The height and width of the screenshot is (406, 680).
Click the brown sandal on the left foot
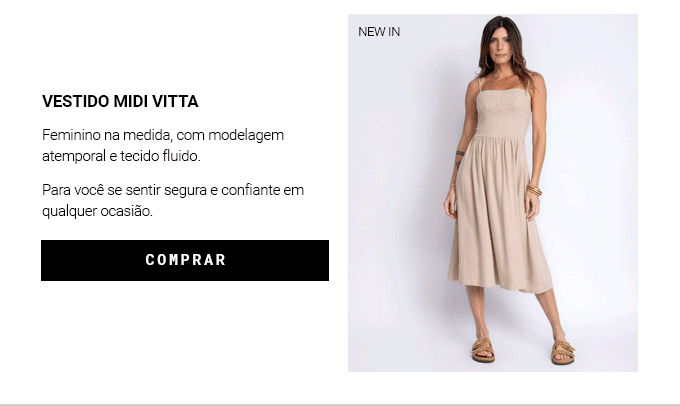[x=483, y=350]
